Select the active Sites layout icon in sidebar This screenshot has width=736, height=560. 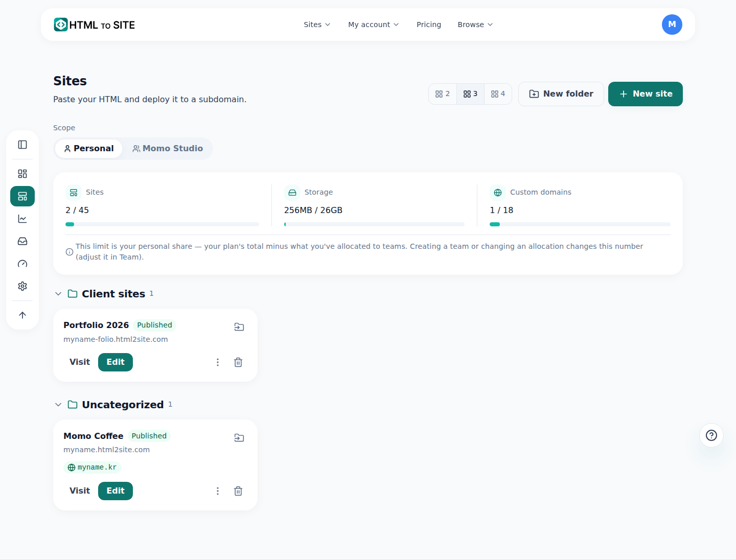click(x=22, y=196)
